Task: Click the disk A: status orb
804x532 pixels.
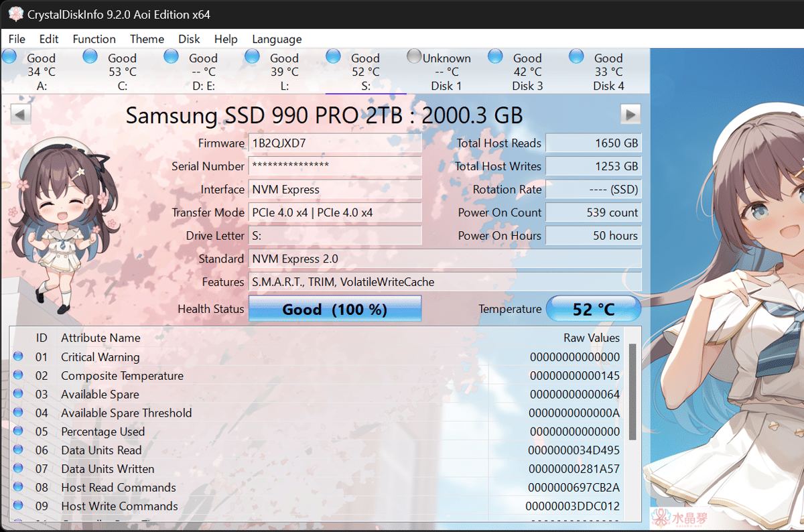Action: coord(9,56)
